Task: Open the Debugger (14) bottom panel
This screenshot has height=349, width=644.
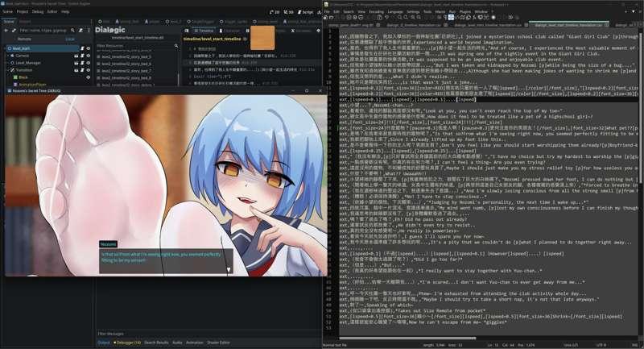Action: pos(127,343)
